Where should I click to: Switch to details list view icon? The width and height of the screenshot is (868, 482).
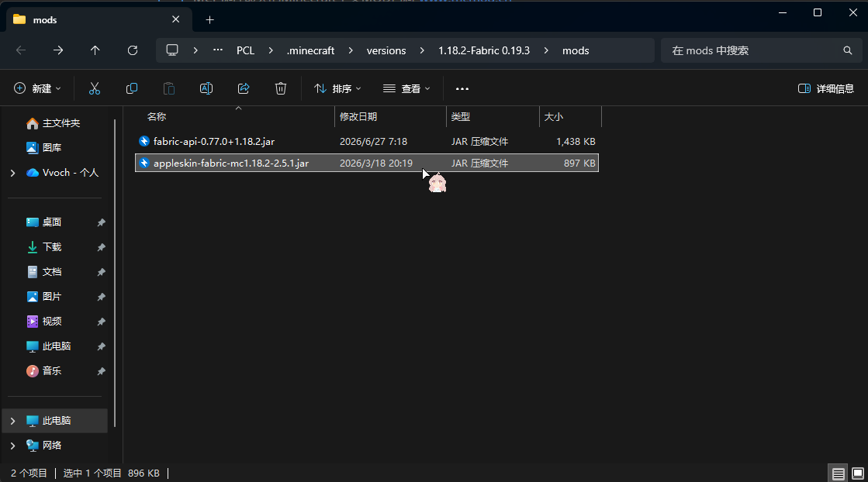click(x=838, y=473)
